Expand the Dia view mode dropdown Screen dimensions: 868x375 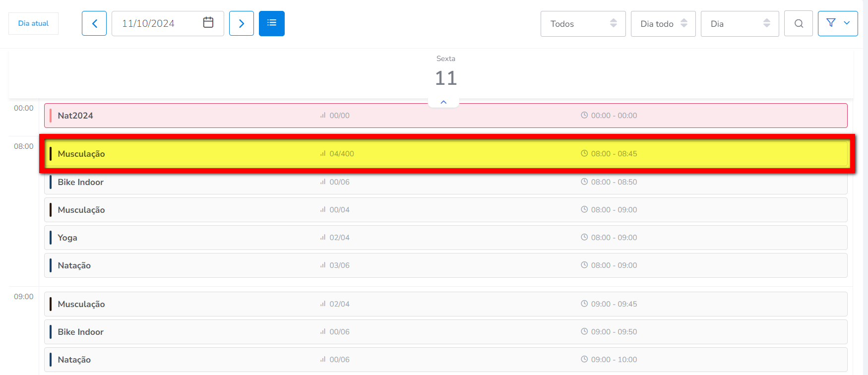[x=740, y=24]
